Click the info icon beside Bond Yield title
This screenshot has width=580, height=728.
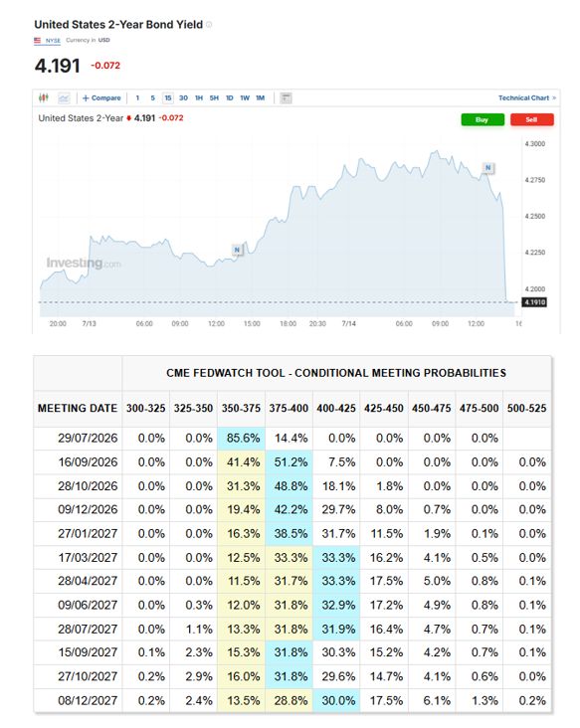coord(209,25)
